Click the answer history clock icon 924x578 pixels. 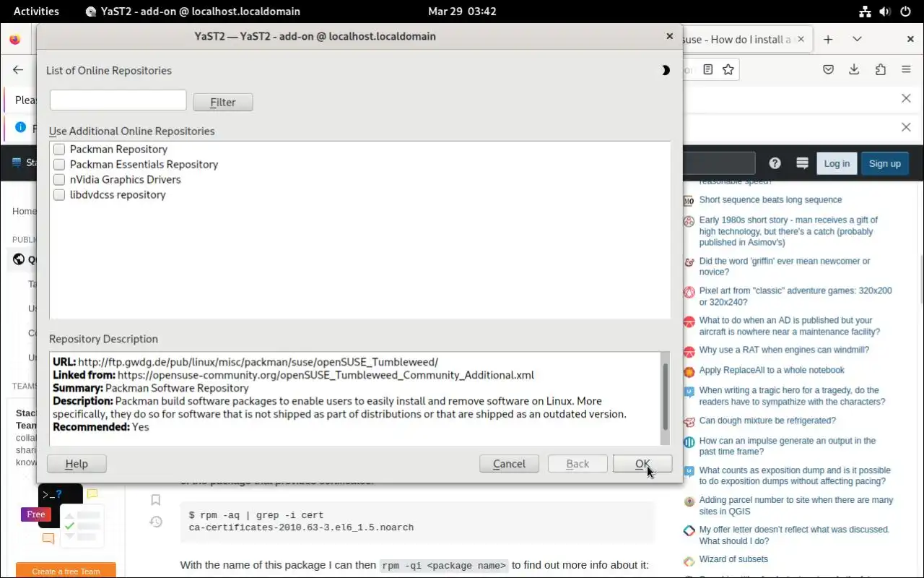click(x=155, y=522)
